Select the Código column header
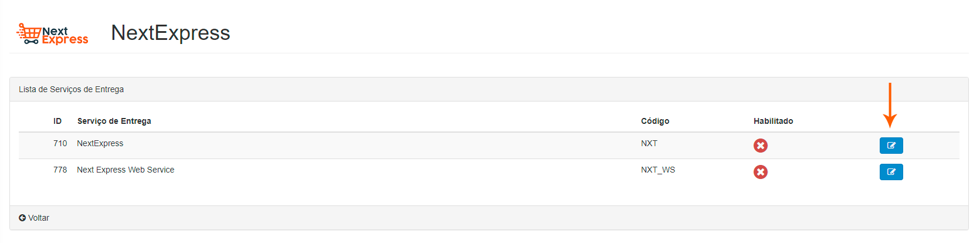The height and width of the screenshot is (243, 980). point(655,121)
